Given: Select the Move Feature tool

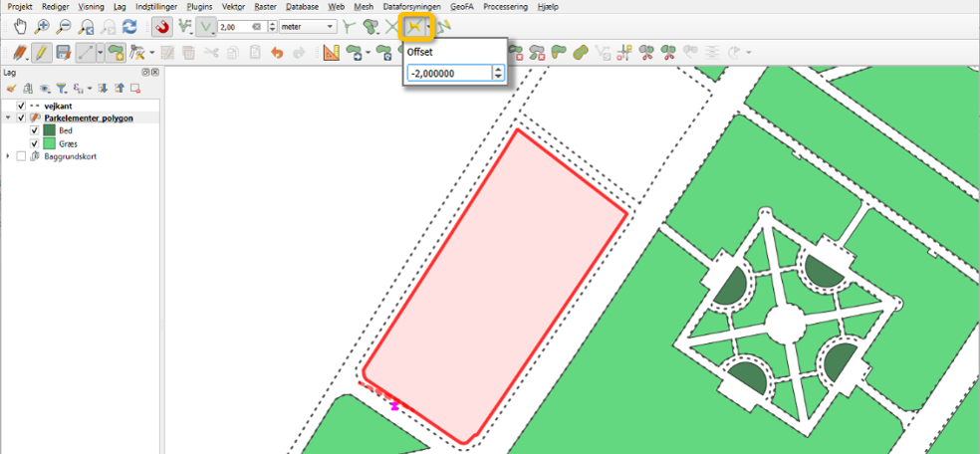Looking at the screenshot, I should (x=354, y=53).
